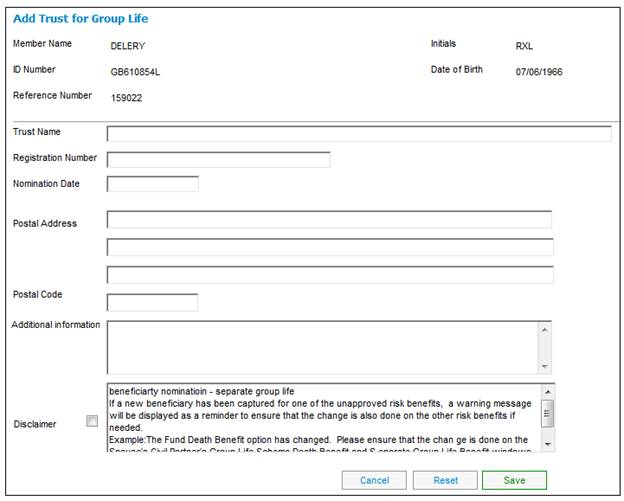Image resolution: width=624 pixels, height=501 pixels.
Task: Click the Reset button
Action: pos(445,480)
